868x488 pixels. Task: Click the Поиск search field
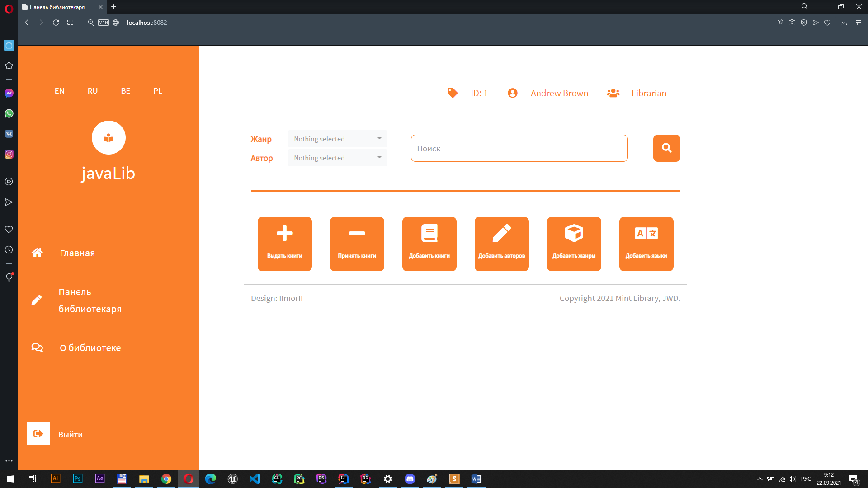(519, 148)
